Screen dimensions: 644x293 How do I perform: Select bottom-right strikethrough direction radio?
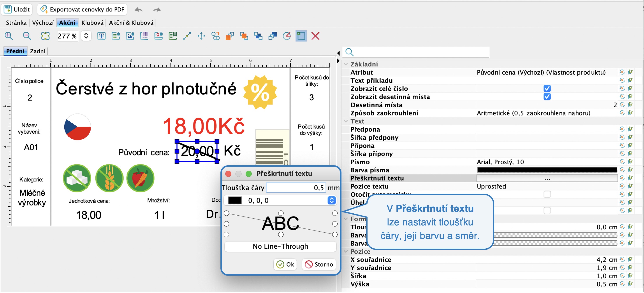[x=335, y=235]
